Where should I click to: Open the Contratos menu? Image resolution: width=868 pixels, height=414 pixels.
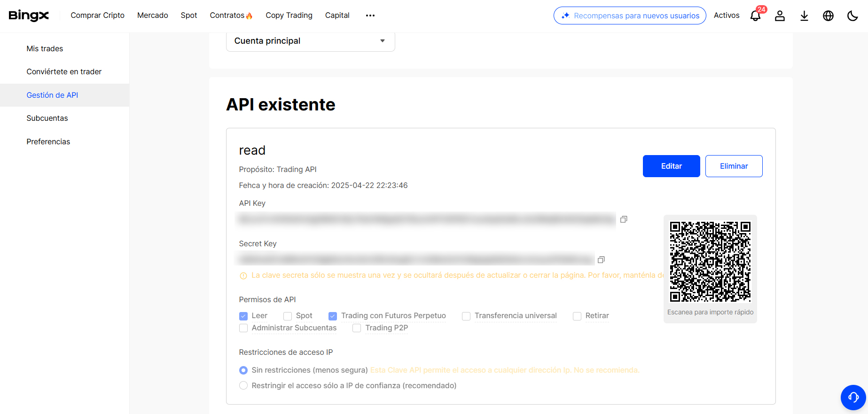pos(231,16)
